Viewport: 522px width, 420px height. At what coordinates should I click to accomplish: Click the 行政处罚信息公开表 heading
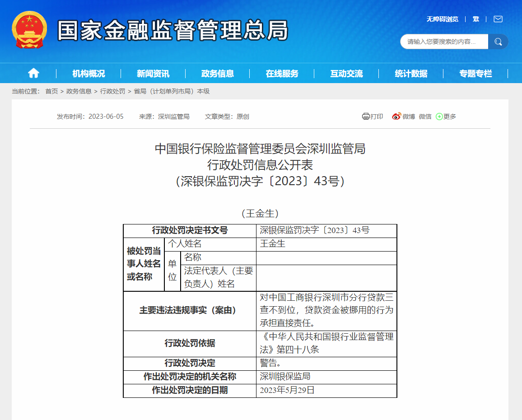(261, 165)
